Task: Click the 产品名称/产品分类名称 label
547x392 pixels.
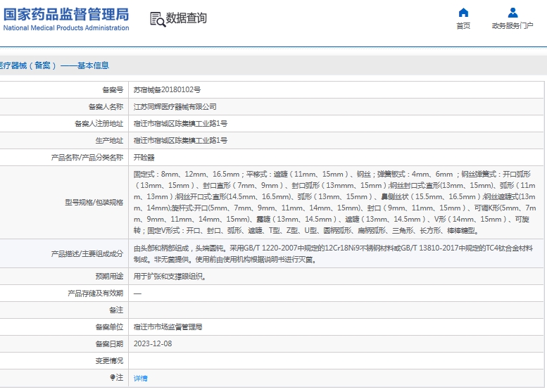Action: tap(87, 158)
